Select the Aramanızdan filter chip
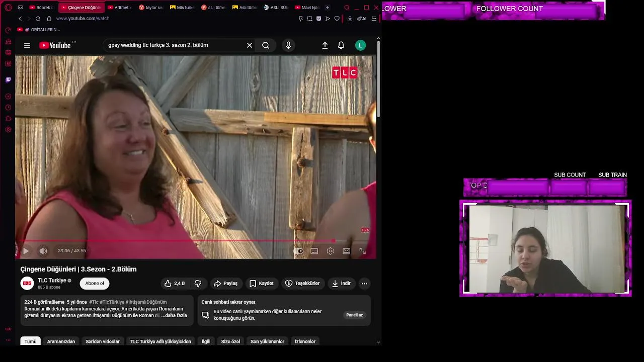The image size is (644, 362). (x=61, y=342)
